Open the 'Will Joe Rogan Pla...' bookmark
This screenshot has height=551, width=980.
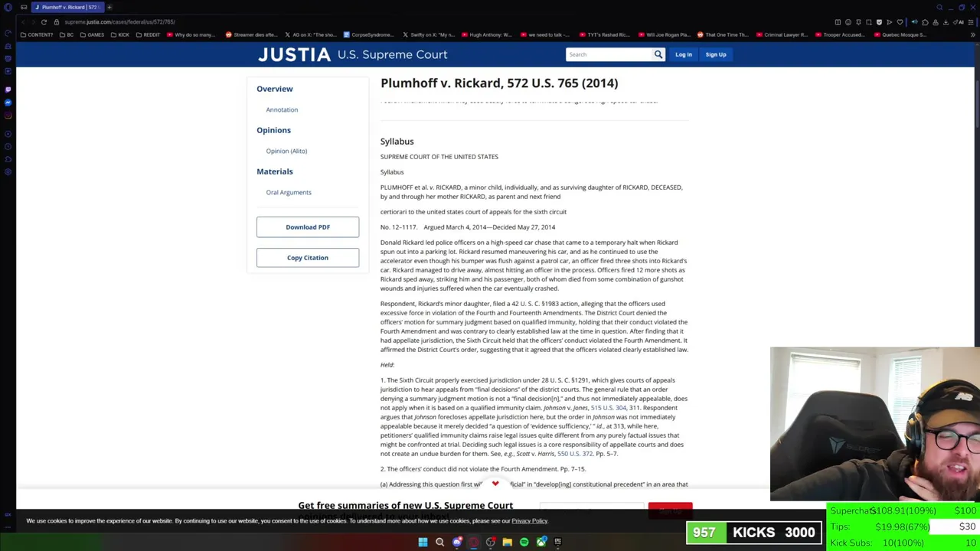(x=663, y=34)
